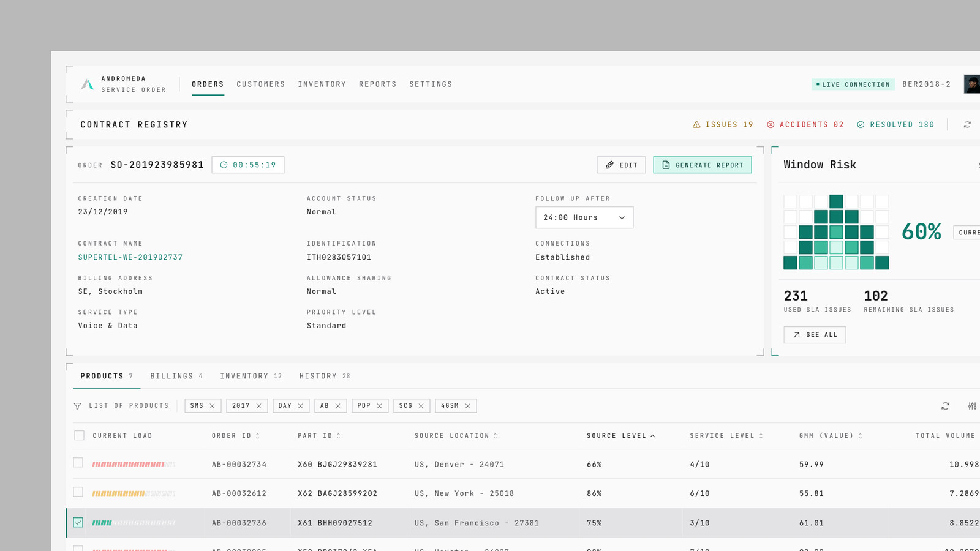Open SUPERTEL-WE-201902737 contract link
Screen dimensions: 980x551
(x=130, y=257)
